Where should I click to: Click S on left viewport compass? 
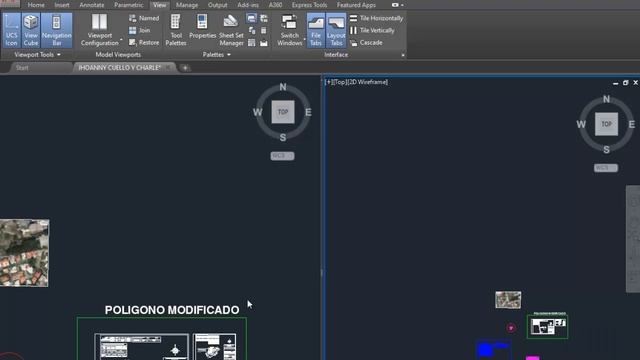coord(283,138)
